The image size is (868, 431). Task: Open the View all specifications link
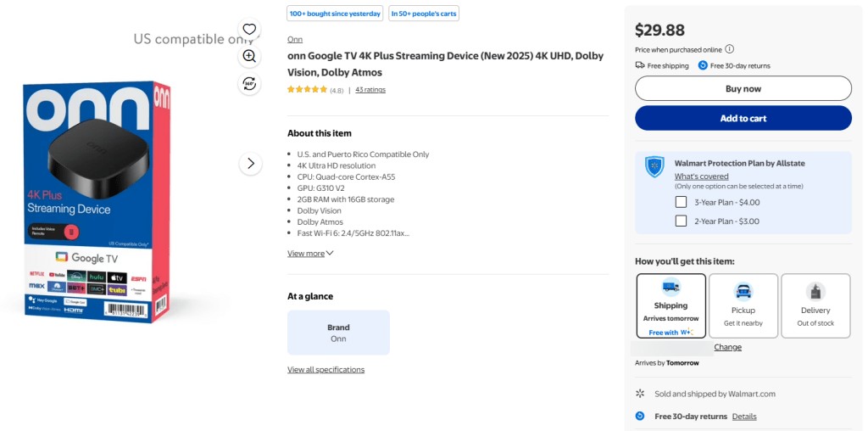325,370
